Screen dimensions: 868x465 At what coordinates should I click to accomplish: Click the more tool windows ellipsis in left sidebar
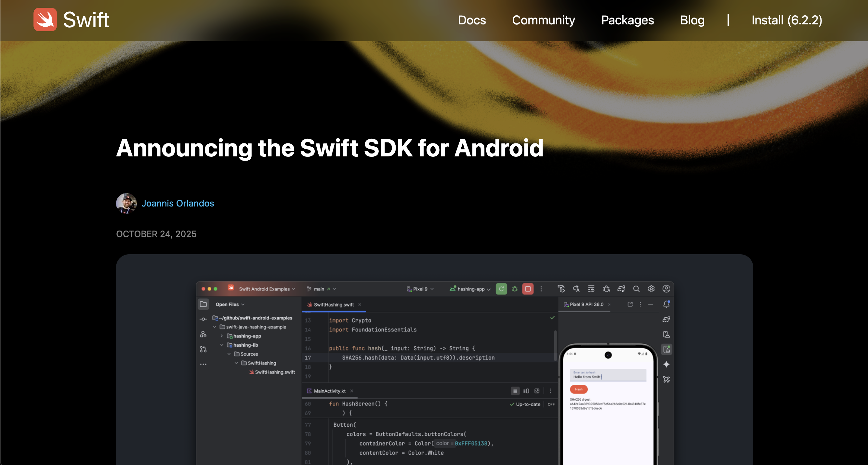(203, 364)
